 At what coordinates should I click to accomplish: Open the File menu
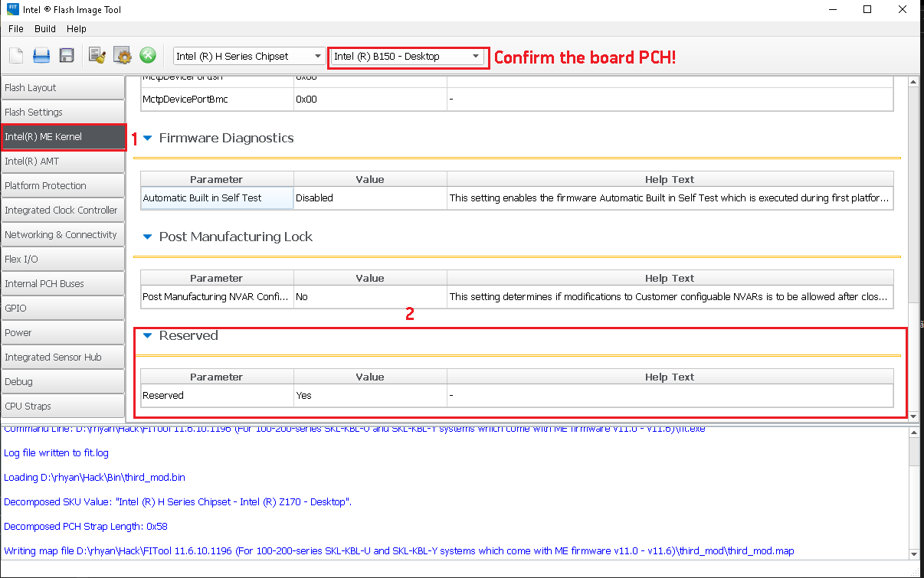point(16,29)
